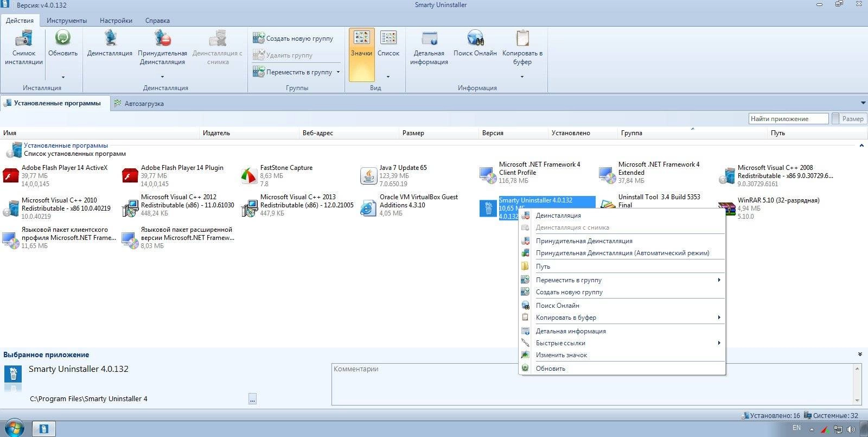Collapse the Выбранное приложение panel
The width and height of the screenshot is (868, 437).
tap(860, 354)
